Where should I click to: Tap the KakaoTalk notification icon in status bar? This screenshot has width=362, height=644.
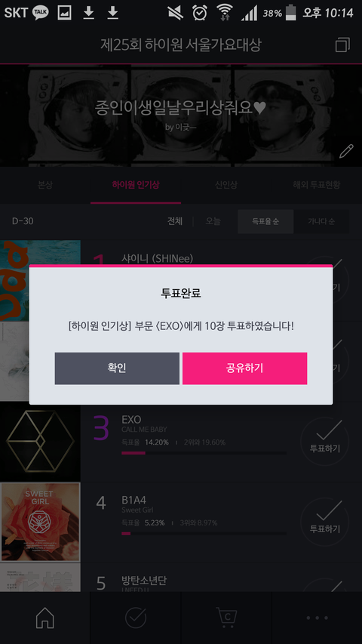coord(40,13)
